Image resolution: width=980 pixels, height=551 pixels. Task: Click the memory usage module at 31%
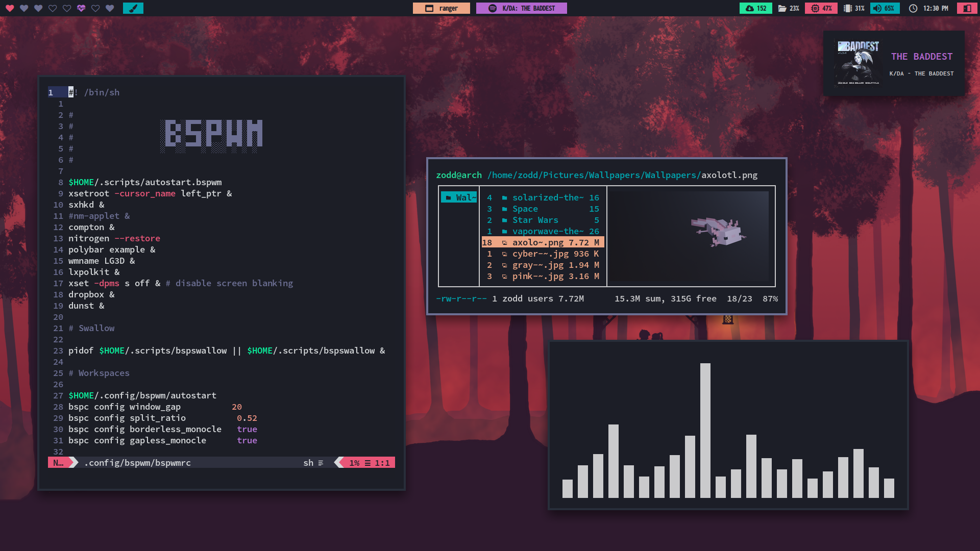click(x=854, y=8)
